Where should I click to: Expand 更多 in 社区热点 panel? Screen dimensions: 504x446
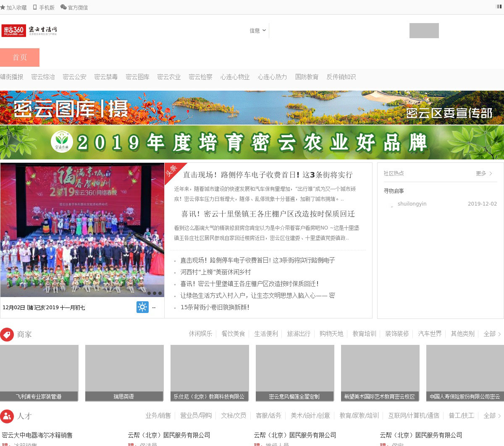click(x=484, y=173)
